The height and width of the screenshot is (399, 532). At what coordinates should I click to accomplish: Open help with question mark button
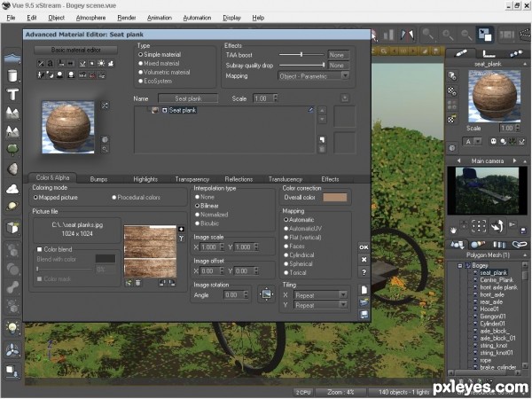tap(364, 272)
